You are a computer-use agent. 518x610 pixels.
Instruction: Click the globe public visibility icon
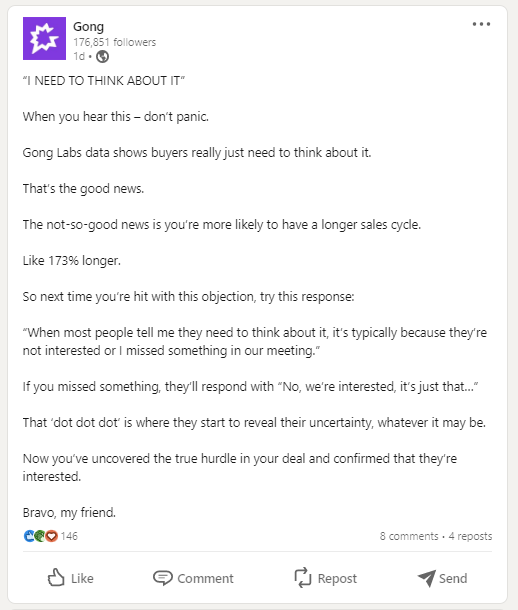(102, 56)
